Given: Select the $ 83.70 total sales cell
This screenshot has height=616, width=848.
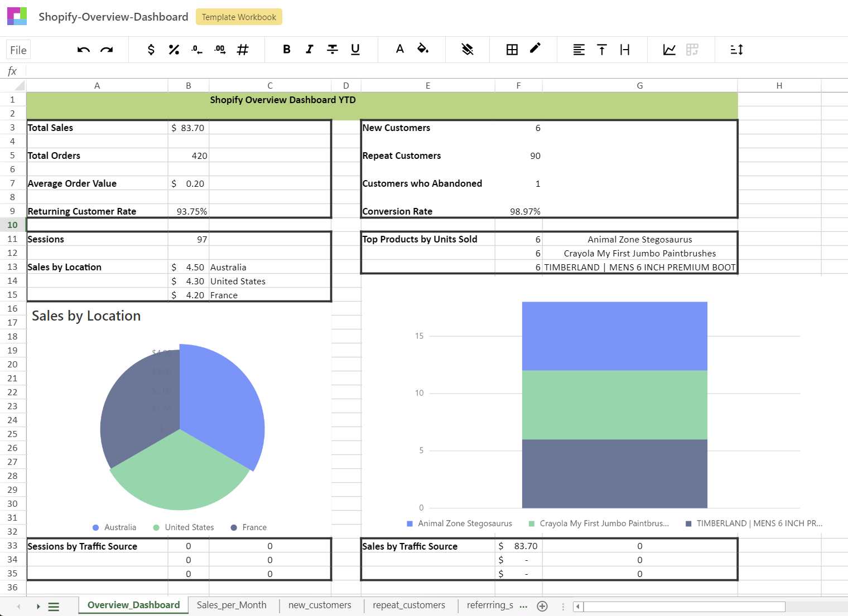Looking at the screenshot, I should pyautogui.click(x=189, y=128).
